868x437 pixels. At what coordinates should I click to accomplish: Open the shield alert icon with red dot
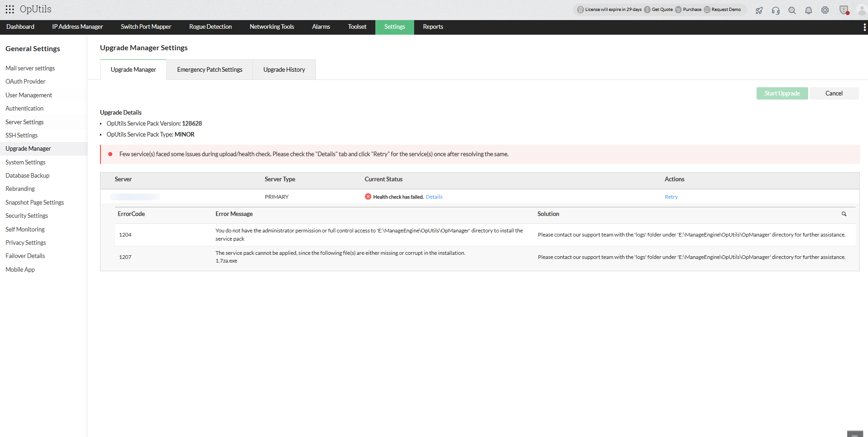click(x=844, y=10)
